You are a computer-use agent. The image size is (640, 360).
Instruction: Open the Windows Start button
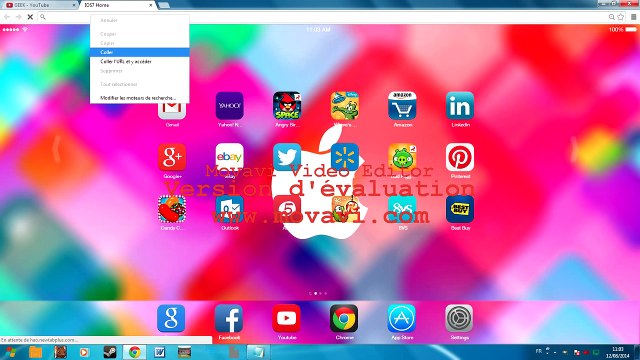[11, 352]
